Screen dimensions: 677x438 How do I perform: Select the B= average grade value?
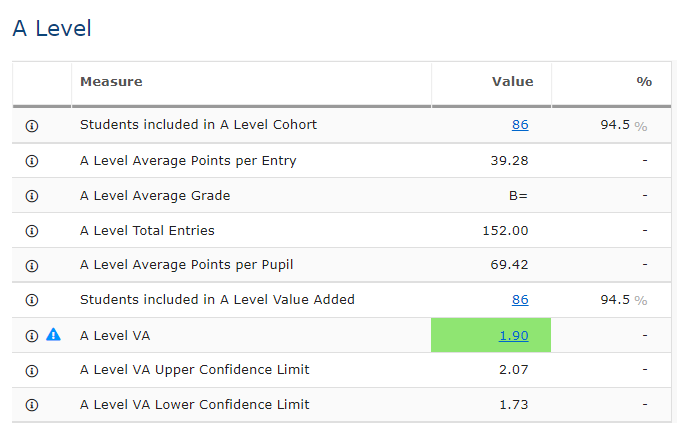(x=517, y=196)
